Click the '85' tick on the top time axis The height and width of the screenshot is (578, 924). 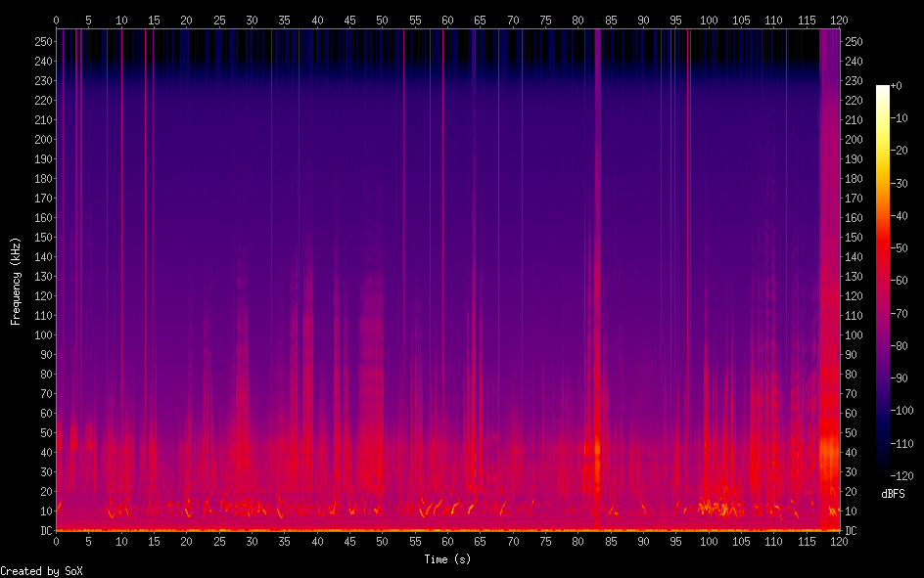pos(610,19)
